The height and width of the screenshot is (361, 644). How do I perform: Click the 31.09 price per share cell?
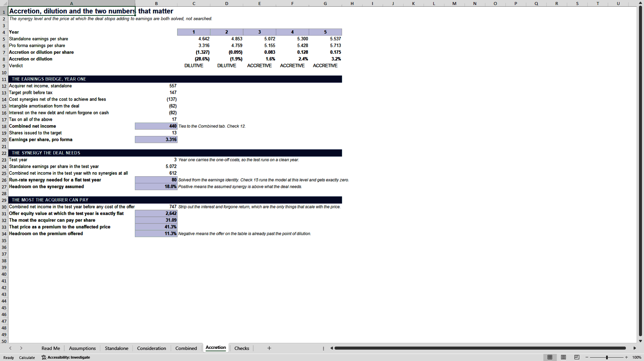[156, 220]
